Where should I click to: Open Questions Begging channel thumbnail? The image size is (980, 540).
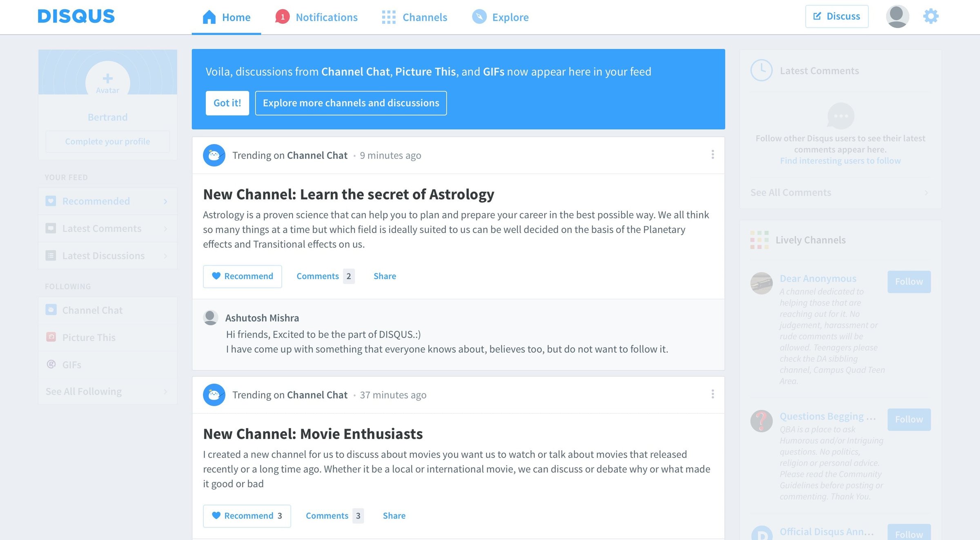[x=761, y=421]
